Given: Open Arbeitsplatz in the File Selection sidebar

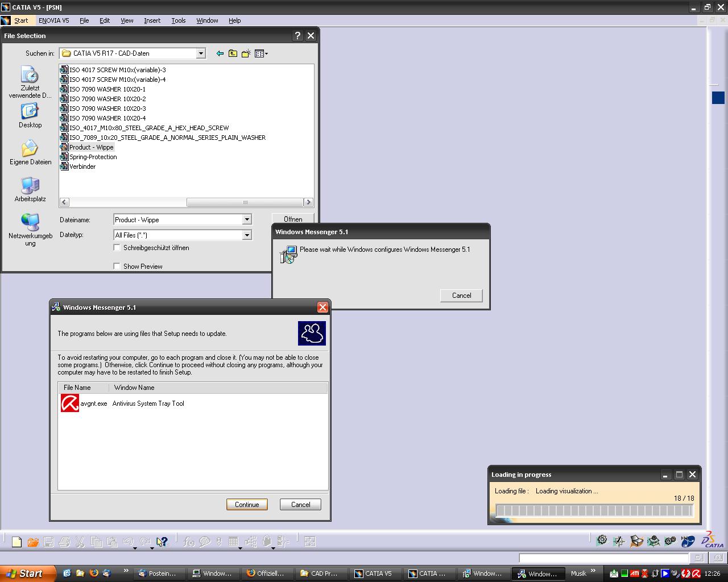Looking at the screenshot, I should pos(30,189).
